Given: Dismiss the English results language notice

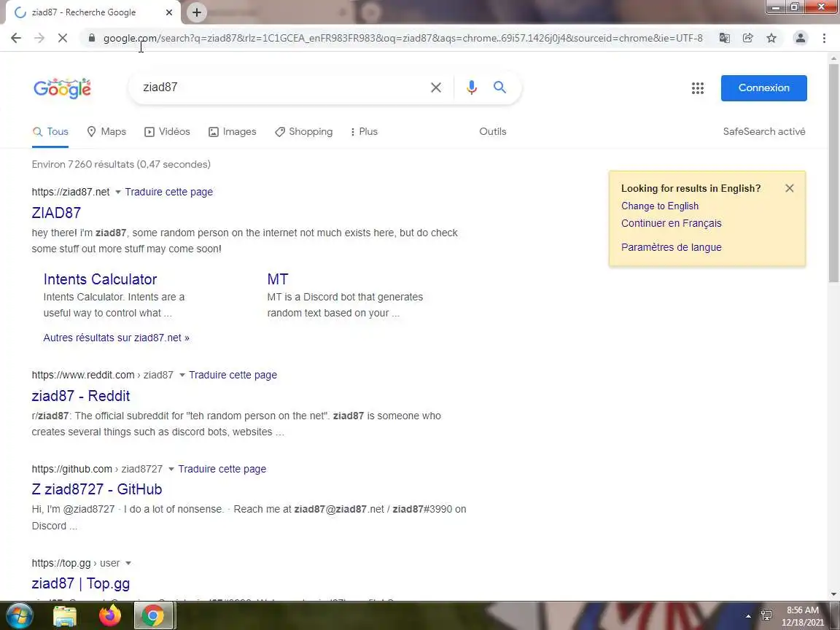Looking at the screenshot, I should (x=789, y=188).
